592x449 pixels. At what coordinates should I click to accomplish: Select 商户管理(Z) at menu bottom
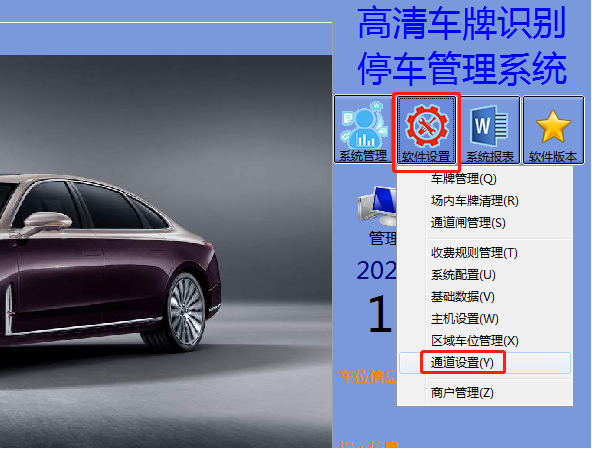[462, 393]
